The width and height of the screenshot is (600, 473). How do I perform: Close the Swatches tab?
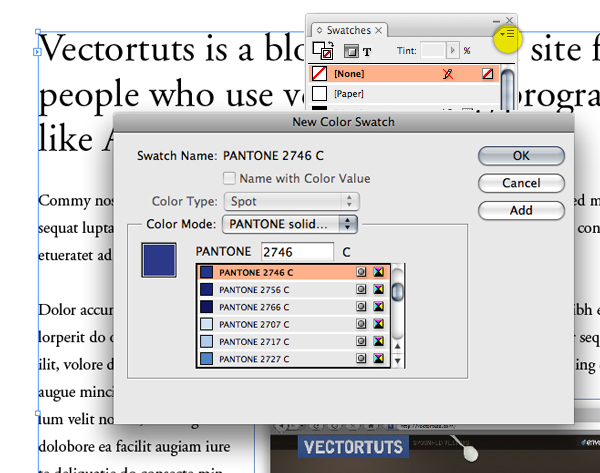coord(378,30)
